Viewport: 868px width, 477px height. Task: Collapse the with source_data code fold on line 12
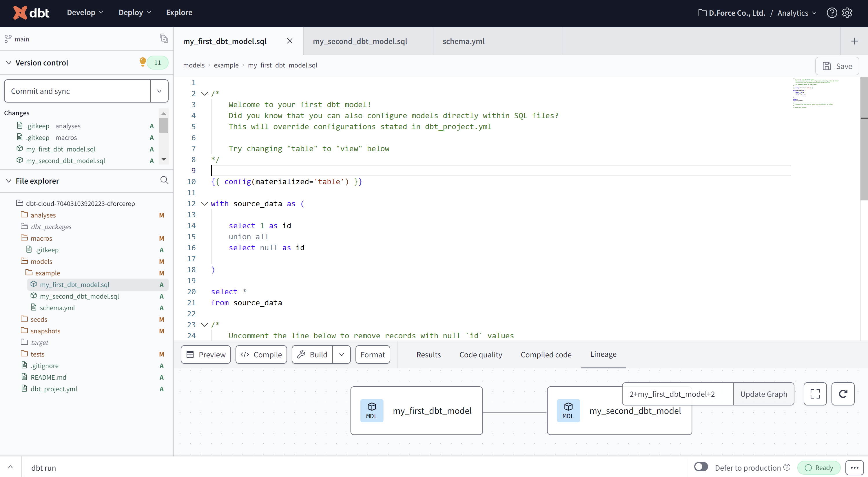coord(204,204)
